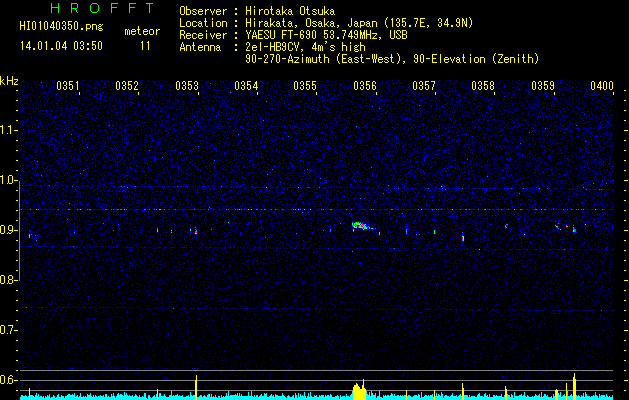Click the 0354 time marker
This screenshot has width=629, height=400.
[246, 86]
